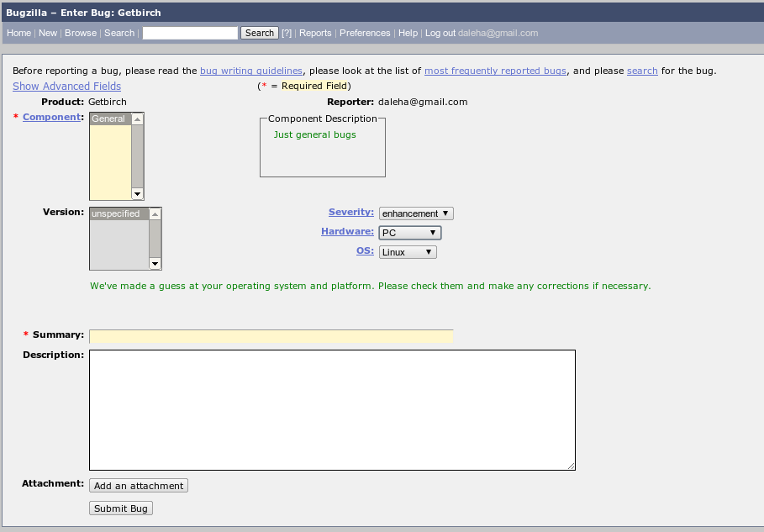Open the Help link in header
Screen dimensions: 764x532
tap(408, 33)
